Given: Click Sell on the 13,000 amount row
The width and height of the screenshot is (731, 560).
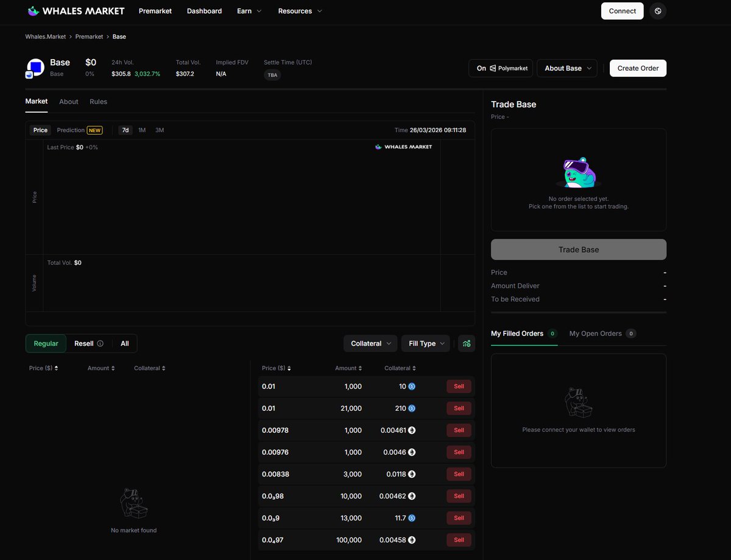Looking at the screenshot, I should 459,518.
